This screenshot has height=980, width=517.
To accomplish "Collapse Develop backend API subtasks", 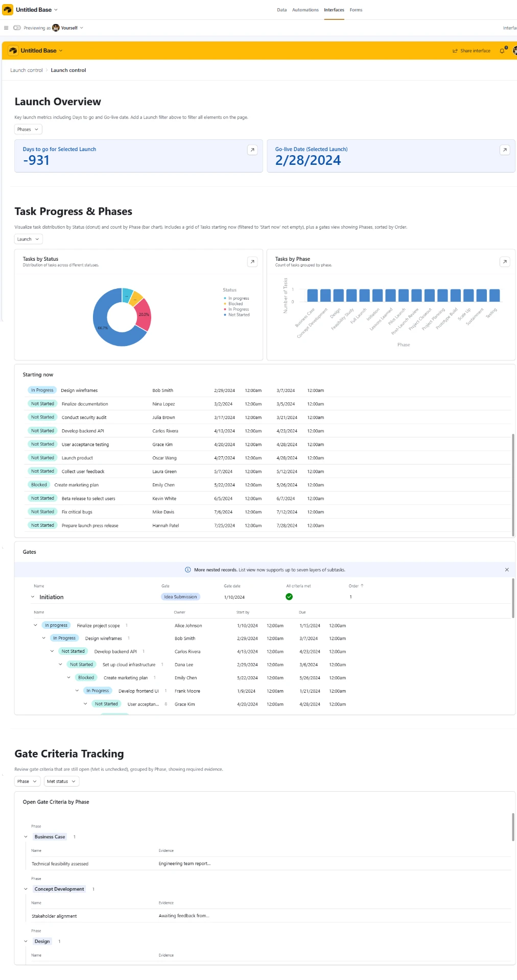I will (x=52, y=651).
